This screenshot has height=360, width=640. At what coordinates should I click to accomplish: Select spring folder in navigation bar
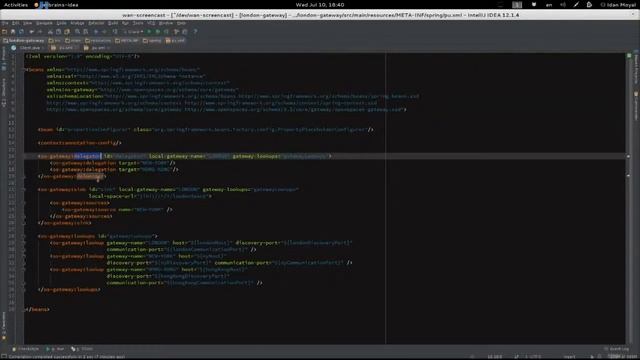tap(152, 41)
